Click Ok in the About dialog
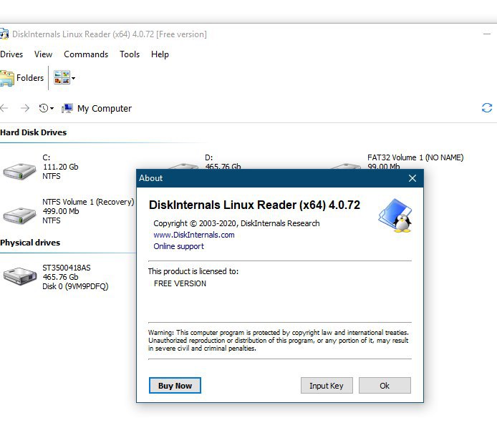The height and width of the screenshot is (448, 497). [385, 386]
